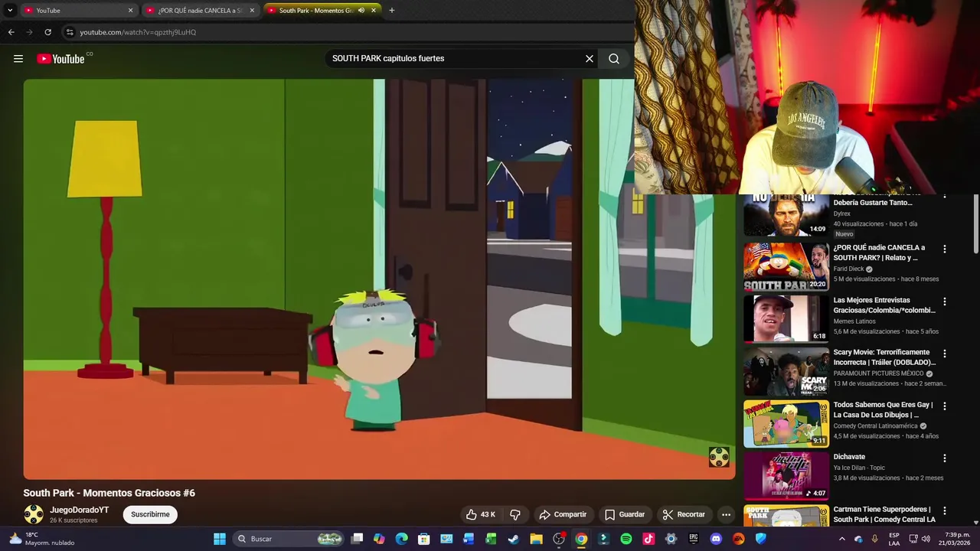Open options menu for Cartman Tiene Superpoderes
The image size is (980, 551).
[x=945, y=510]
